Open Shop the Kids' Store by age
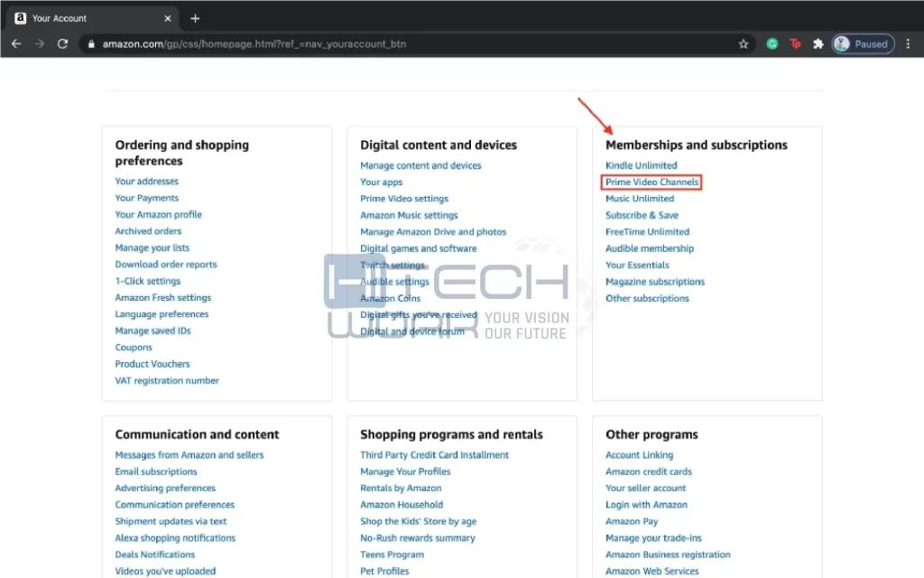 click(x=419, y=521)
